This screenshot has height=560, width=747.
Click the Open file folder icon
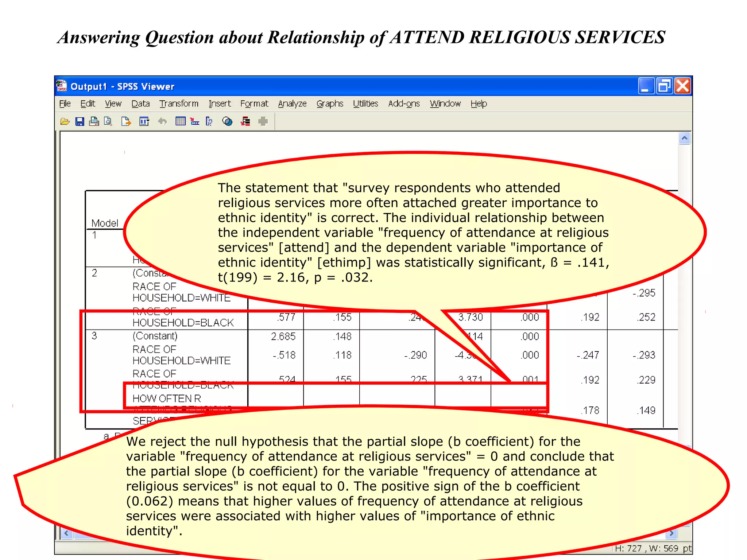(x=65, y=121)
